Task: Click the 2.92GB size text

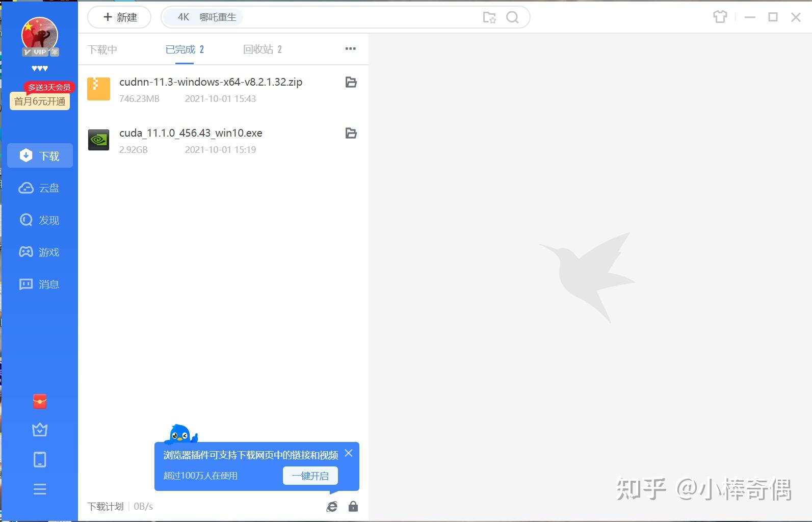Action: tap(134, 150)
